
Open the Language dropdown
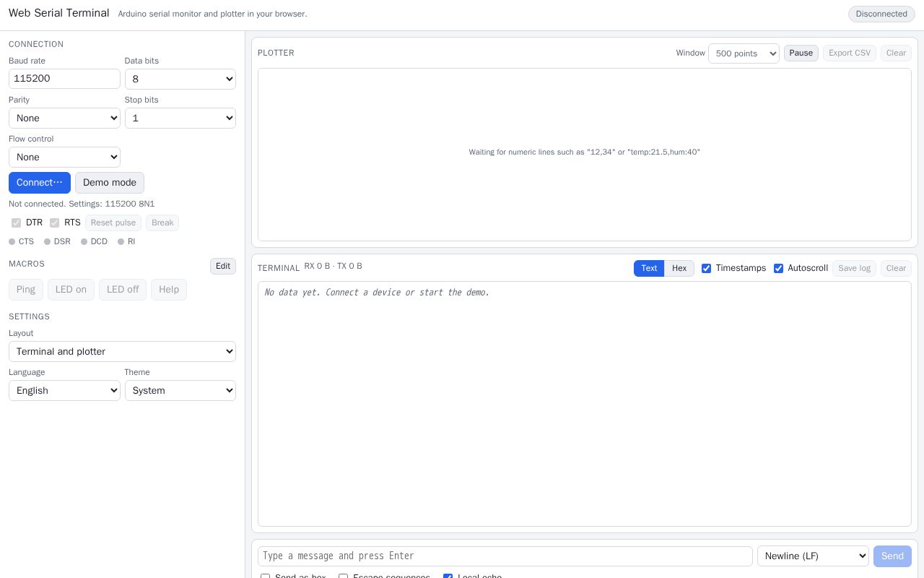click(x=64, y=391)
